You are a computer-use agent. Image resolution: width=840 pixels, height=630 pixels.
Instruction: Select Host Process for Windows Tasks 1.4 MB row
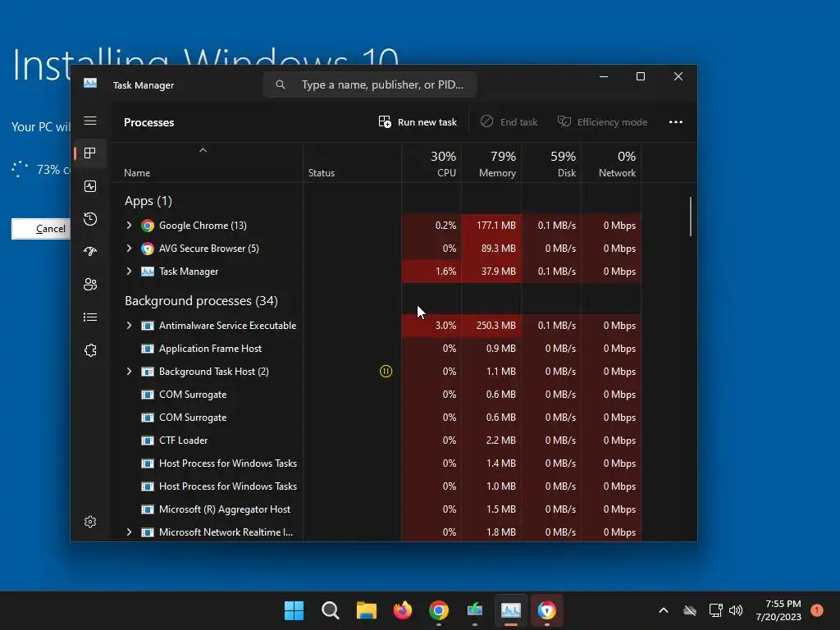click(x=377, y=463)
